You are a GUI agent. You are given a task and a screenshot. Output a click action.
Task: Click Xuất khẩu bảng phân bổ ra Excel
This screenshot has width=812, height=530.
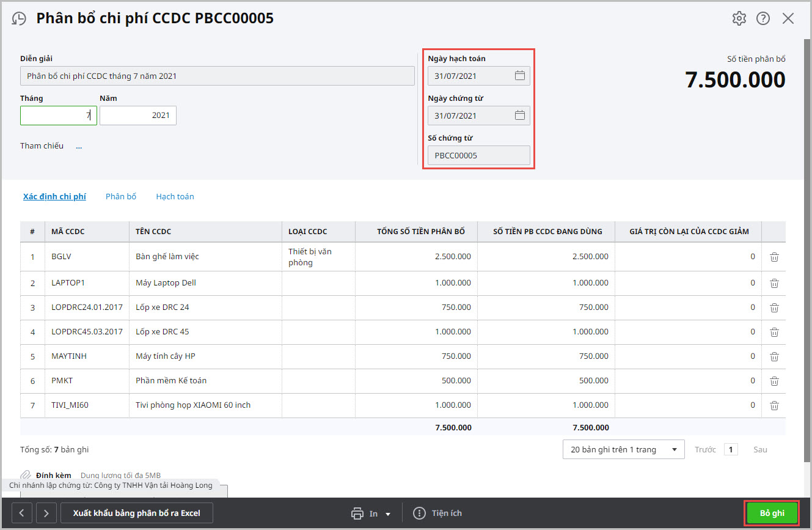[x=137, y=513]
